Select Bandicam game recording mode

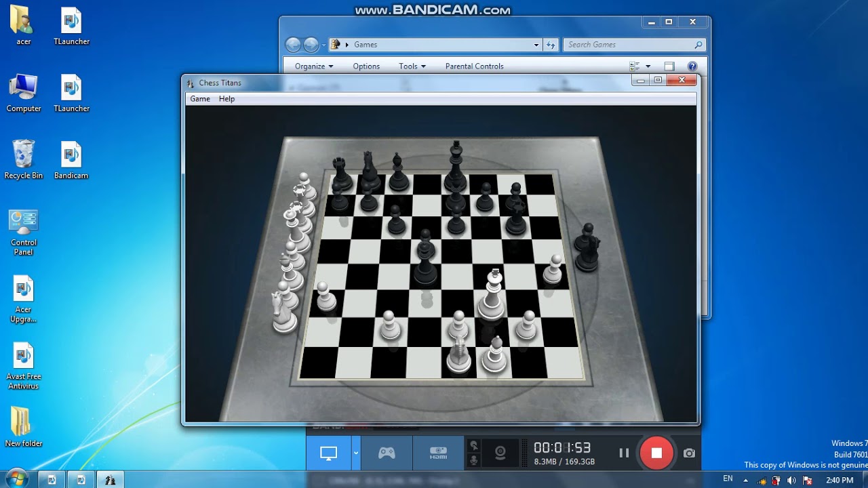point(387,453)
